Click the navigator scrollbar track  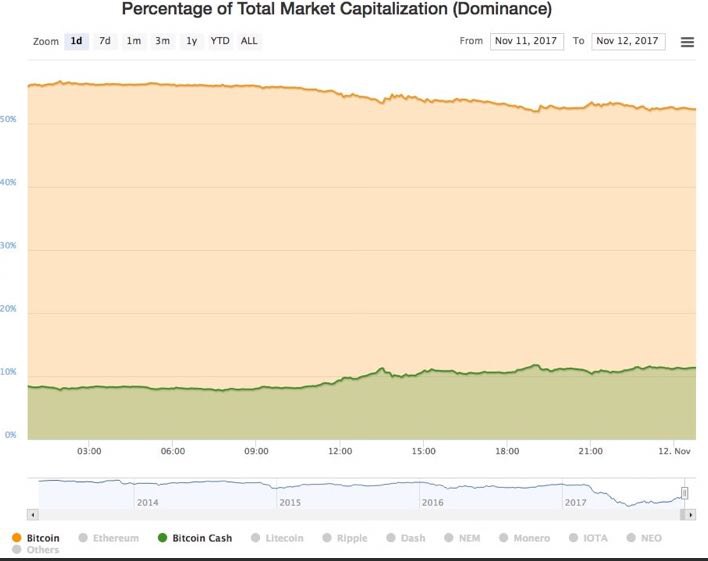(359, 514)
